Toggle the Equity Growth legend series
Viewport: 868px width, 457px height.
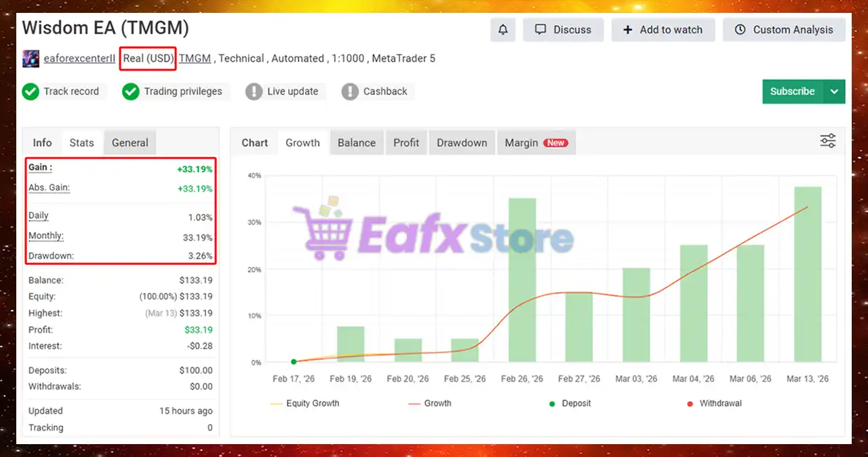point(304,403)
